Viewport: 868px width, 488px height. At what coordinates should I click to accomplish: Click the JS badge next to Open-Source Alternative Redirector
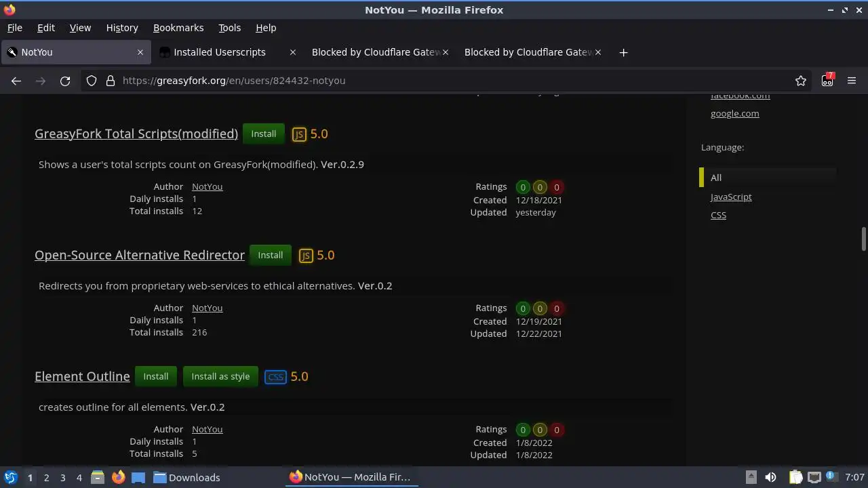[x=306, y=256]
